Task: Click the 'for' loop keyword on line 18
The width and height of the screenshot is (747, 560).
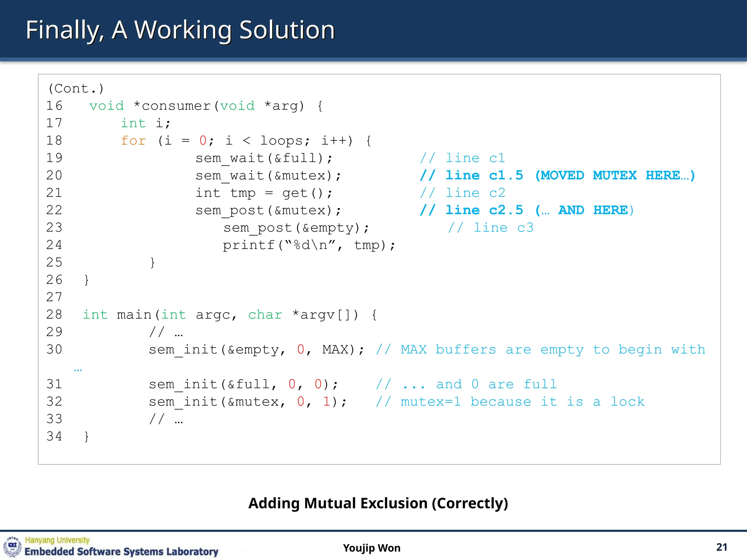Action: 133,141
